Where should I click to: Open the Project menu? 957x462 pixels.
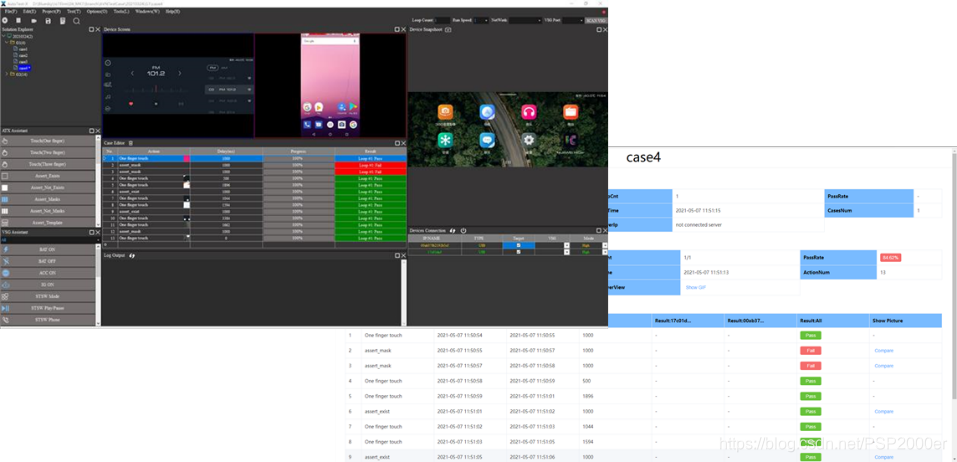point(51,12)
